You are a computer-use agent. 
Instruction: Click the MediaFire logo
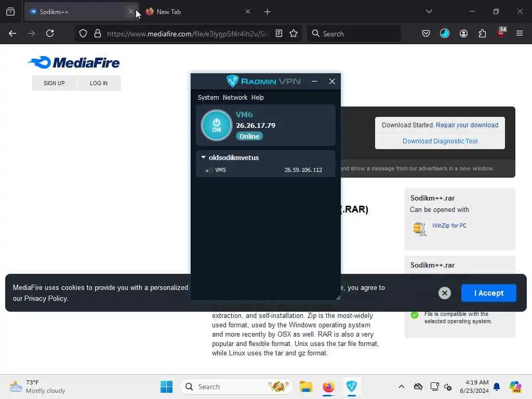click(x=74, y=62)
